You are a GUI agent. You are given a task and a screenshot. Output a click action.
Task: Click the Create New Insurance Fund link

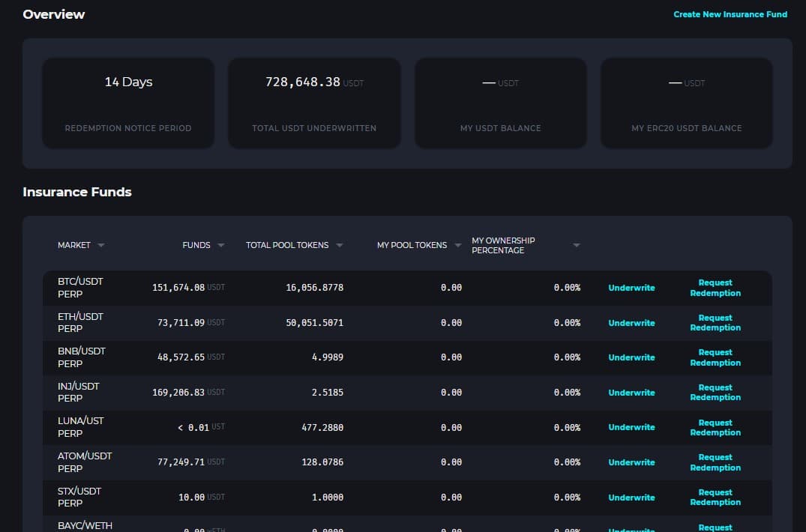[730, 14]
